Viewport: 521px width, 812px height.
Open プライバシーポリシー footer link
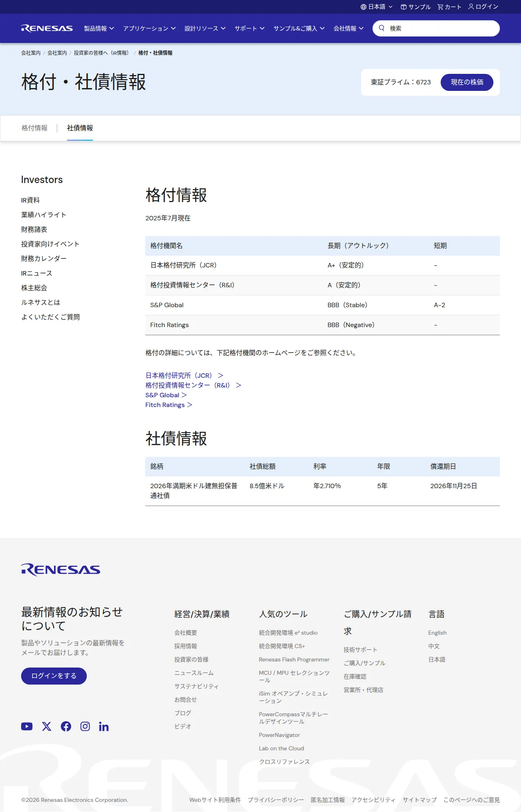point(276,800)
